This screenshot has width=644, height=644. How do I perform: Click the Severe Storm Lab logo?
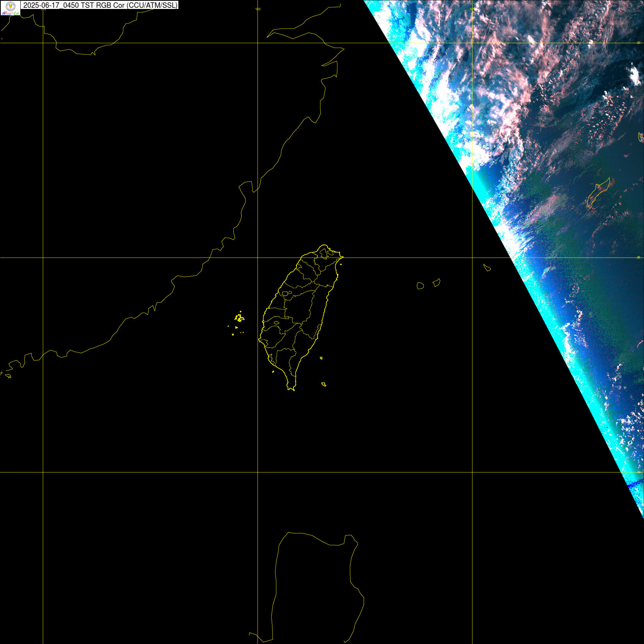tap(10, 8)
